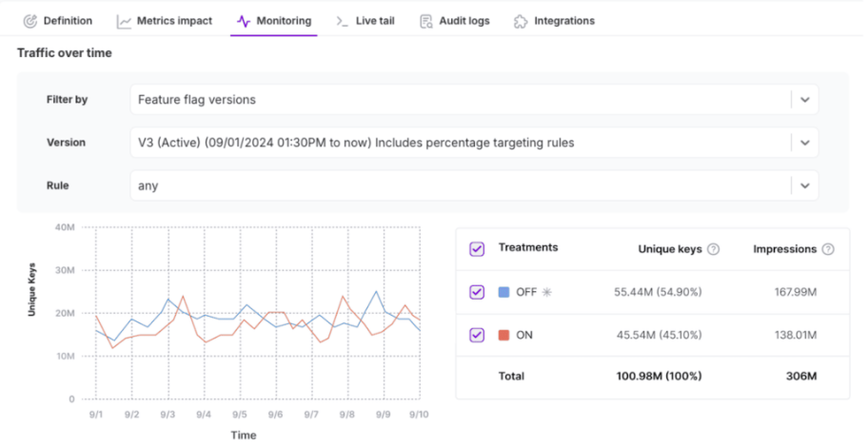Expand the Filter by dropdown arrow
Viewport: 868px width, 447px height.
click(804, 100)
